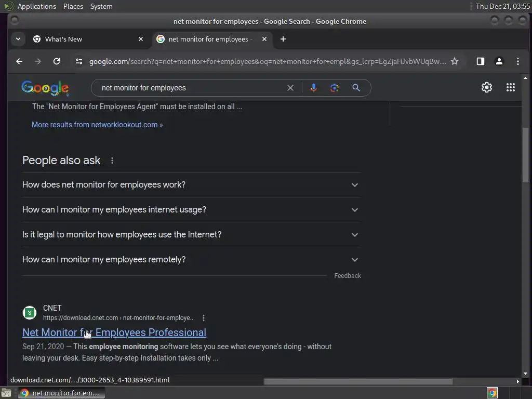Expand How does net monitor for employees work
532x399 pixels.
click(x=192, y=185)
